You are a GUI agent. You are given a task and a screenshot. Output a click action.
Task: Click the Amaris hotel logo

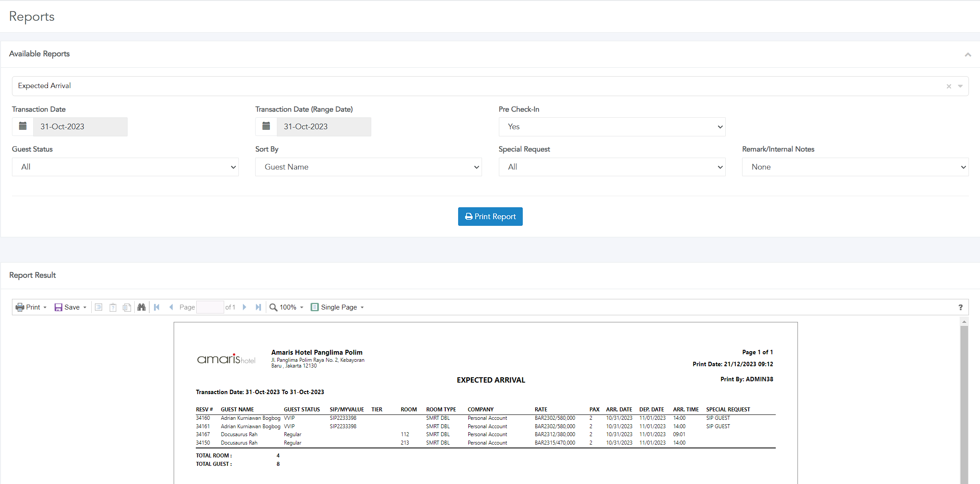[x=226, y=359]
